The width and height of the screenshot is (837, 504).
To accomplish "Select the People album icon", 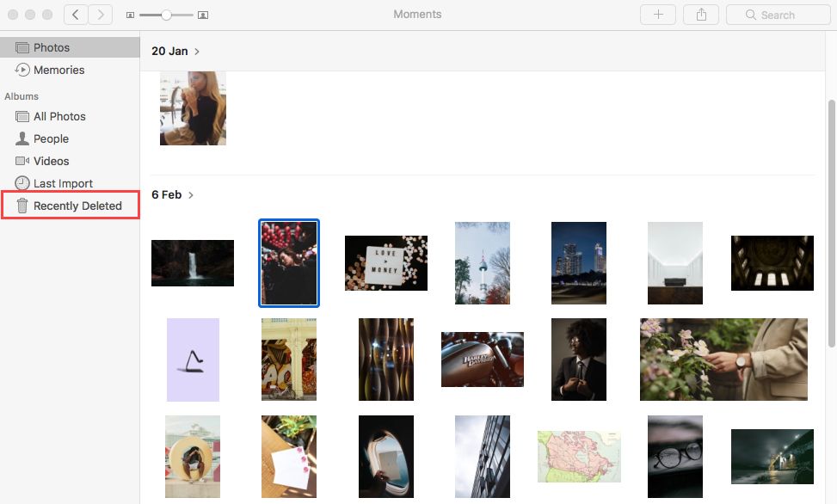I will 22,138.
